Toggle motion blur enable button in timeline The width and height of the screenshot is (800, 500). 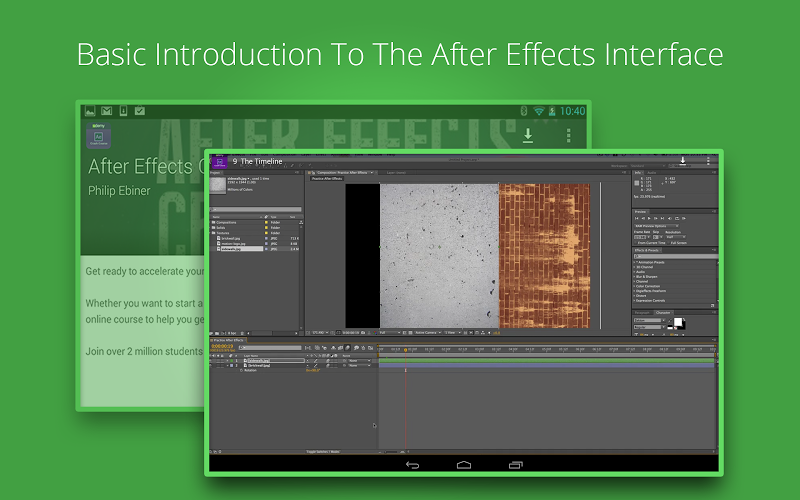347,348
